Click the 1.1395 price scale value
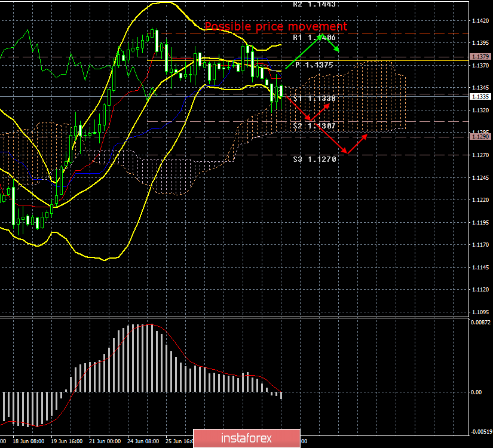Viewport: 493px width, 448px height. (480, 43)
